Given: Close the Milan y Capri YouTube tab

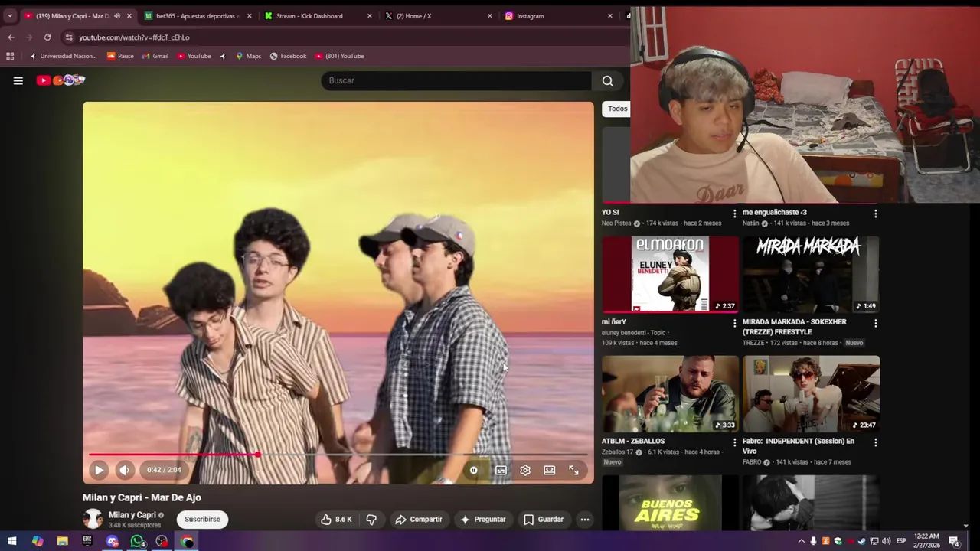Looking at the screenshot, I should tap(129, 16).
